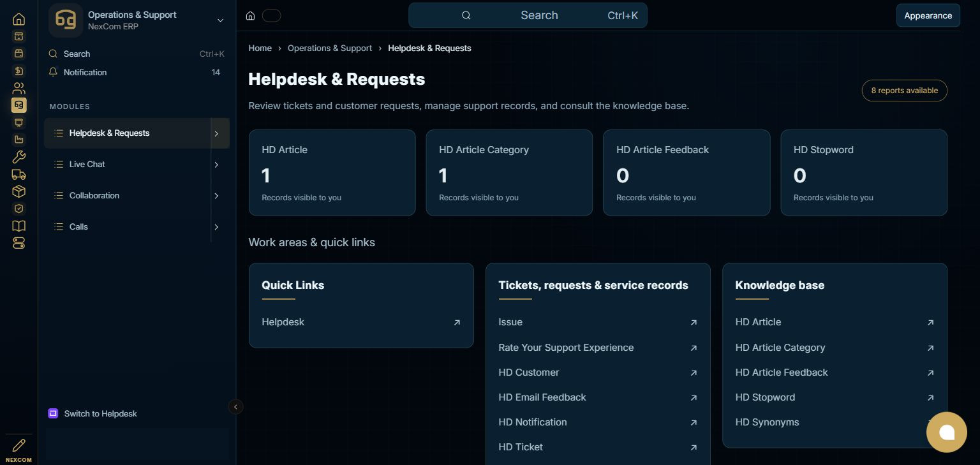Click the NEXCOM pencil icon at rail bottom
This screenshot has height=465, width=980.
(19, 445)
